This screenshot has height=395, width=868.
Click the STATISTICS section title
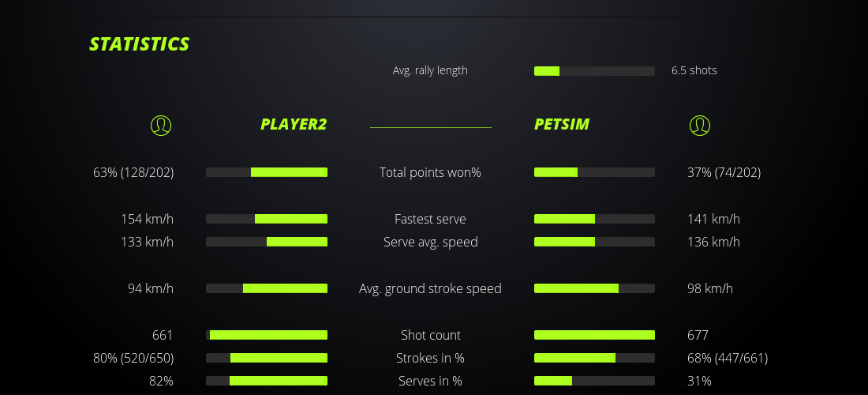pyautogui.click(x=140, y=44)
